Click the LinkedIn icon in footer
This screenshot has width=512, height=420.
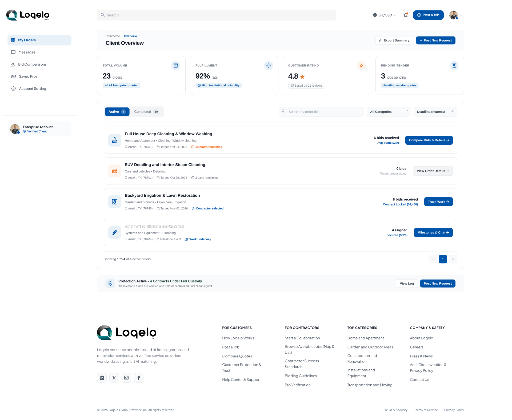point(102,378)
